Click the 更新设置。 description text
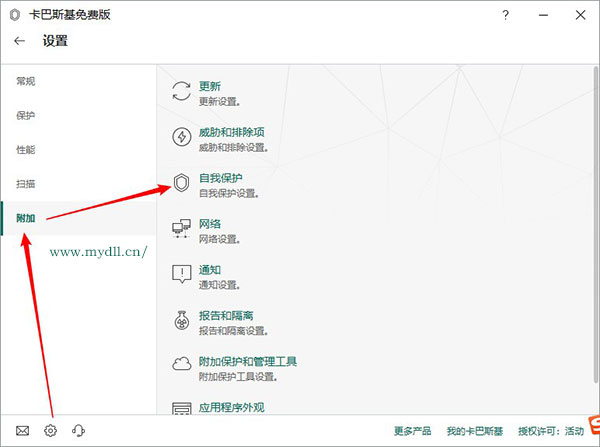 pos(220,101)
